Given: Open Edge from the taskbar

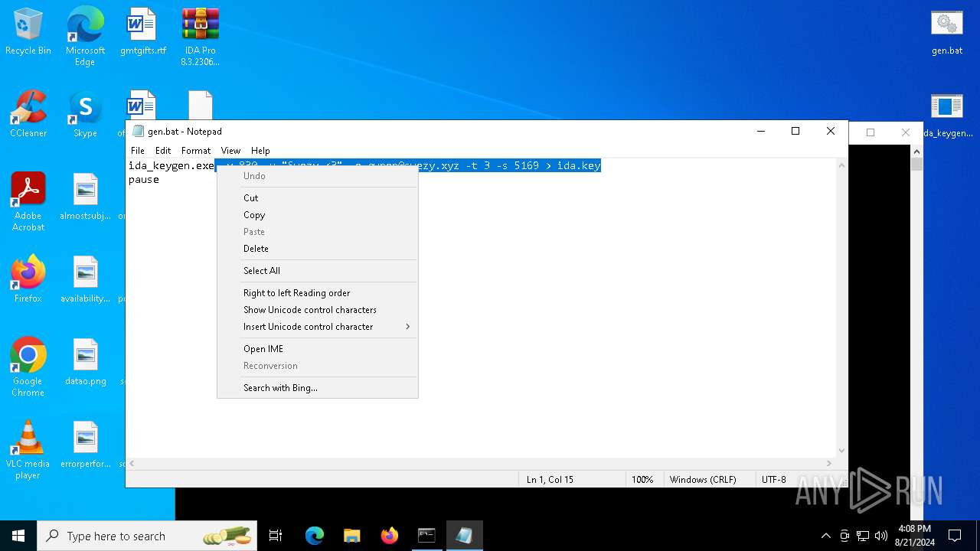Looking at the screenshot, I should (x=315, y=536).
